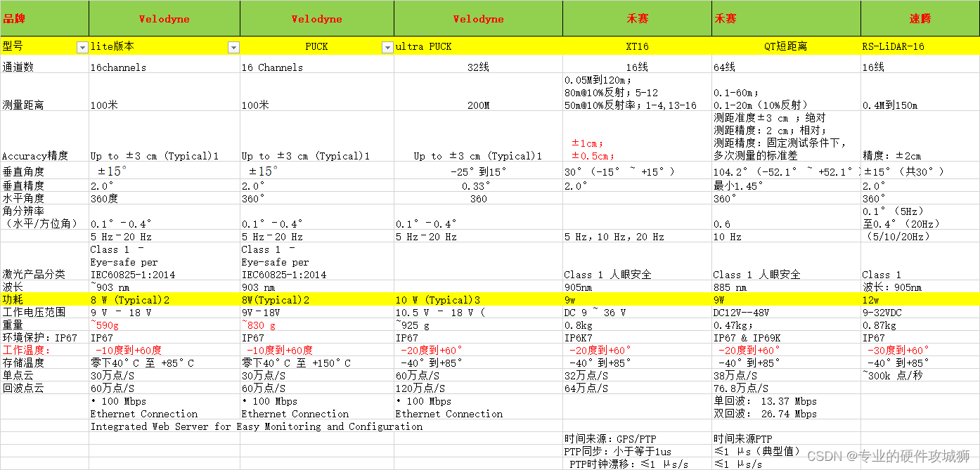The height and width of the screenshot is (470, 980).
Task: Open the filter dropdown in the lite版本 cell
Action: pos(233,47)
